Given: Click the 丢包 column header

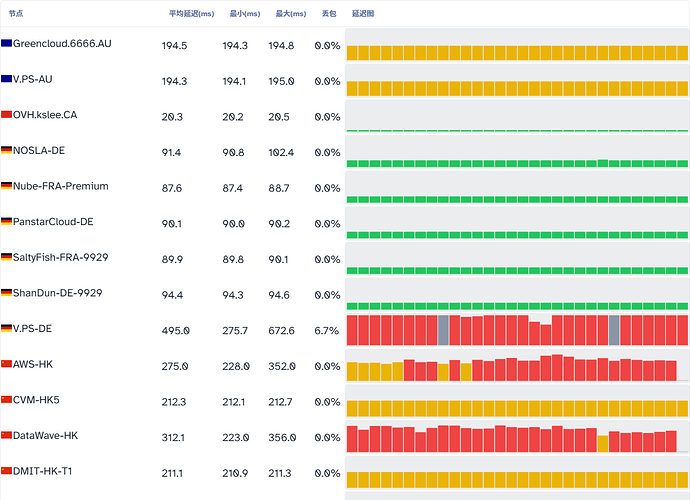Looking at the screenshot, I should [329, 14].
